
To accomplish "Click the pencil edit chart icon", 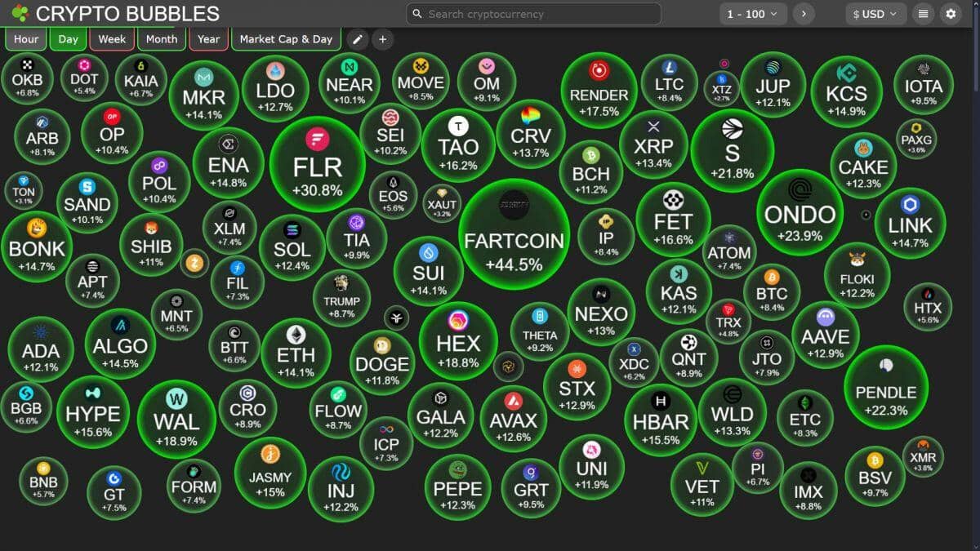I will point(358,39).
